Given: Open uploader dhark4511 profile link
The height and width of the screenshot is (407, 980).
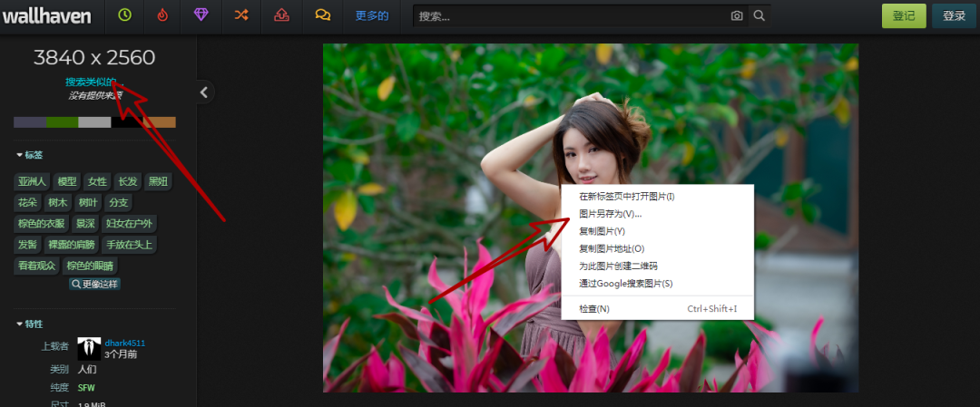Looking at the screenshot, I should (x=125, y=344).
